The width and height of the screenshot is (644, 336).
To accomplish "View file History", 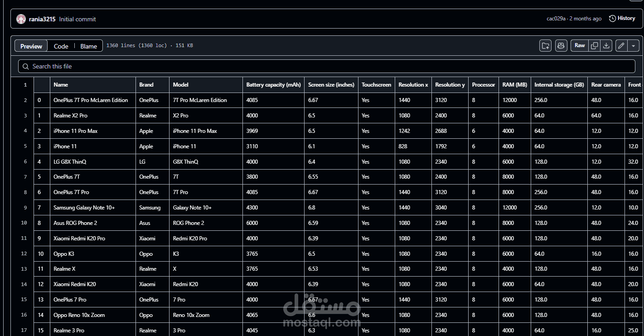I will (622, 19).
